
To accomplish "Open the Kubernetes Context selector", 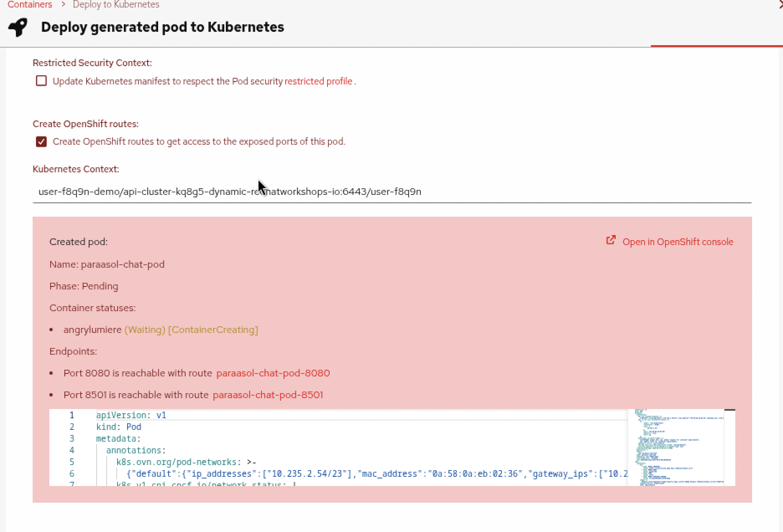I will pyautogui.click(x=391, y=192).
